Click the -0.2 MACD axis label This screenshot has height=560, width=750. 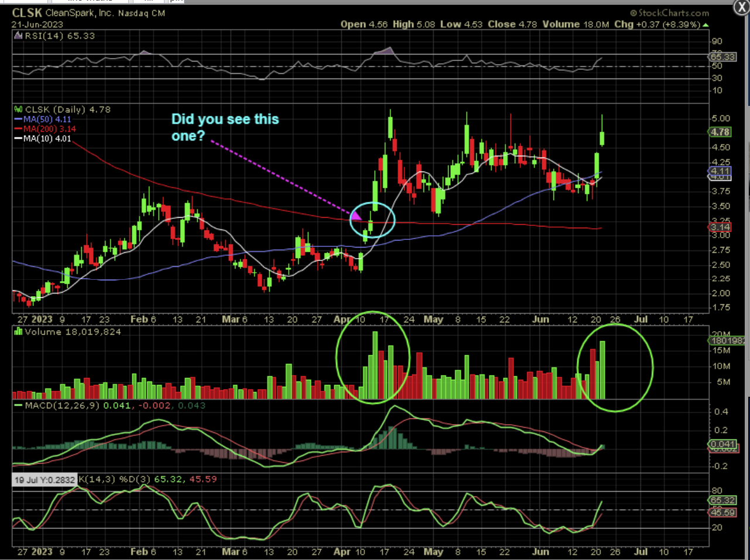click(720, 466)
